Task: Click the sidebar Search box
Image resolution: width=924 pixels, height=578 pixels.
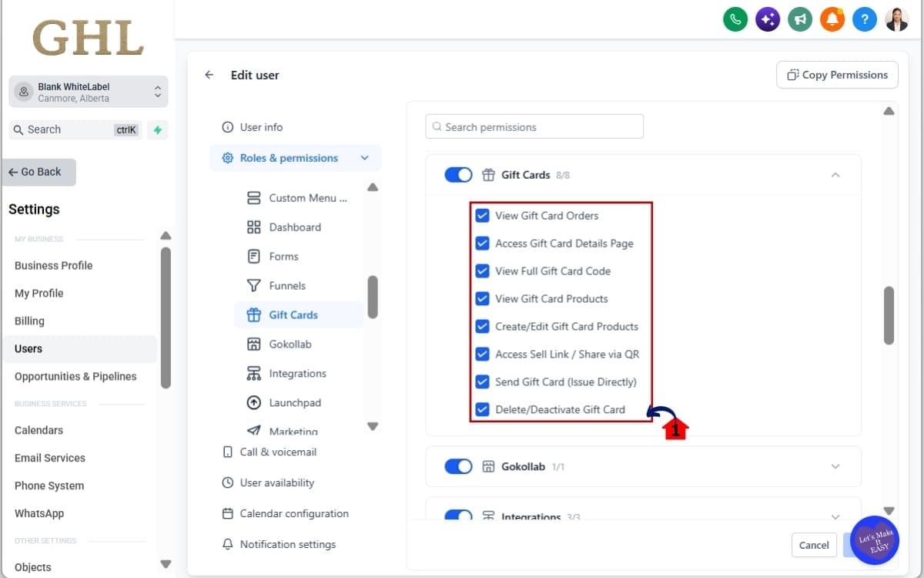Action: (x=75, y=129)
